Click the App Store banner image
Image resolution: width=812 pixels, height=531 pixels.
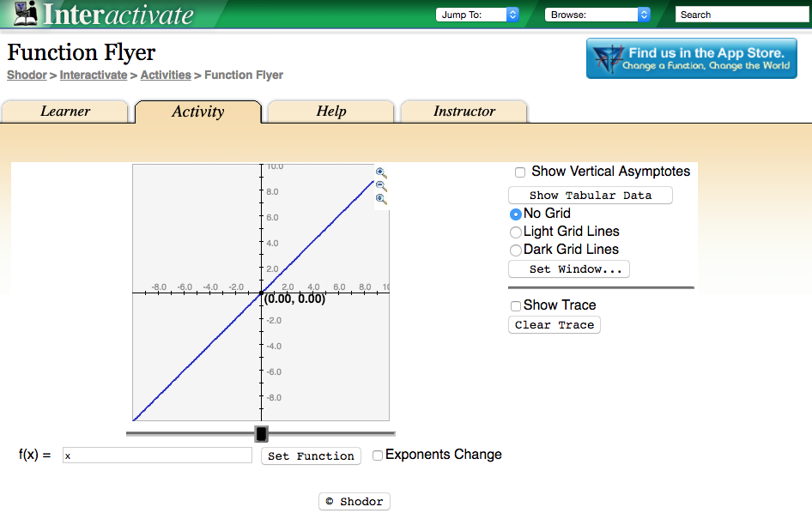(x=691, y=58)
